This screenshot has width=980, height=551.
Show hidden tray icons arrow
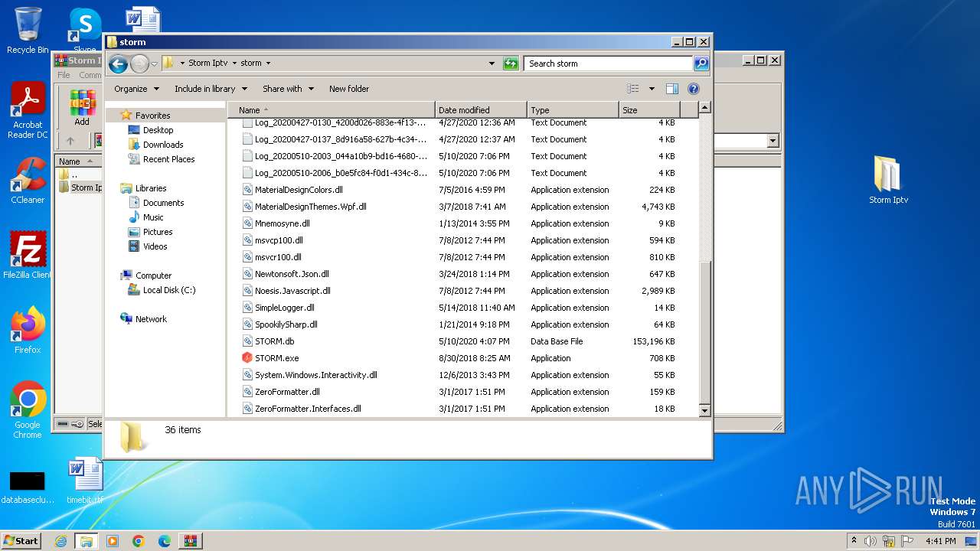[854, 540]
